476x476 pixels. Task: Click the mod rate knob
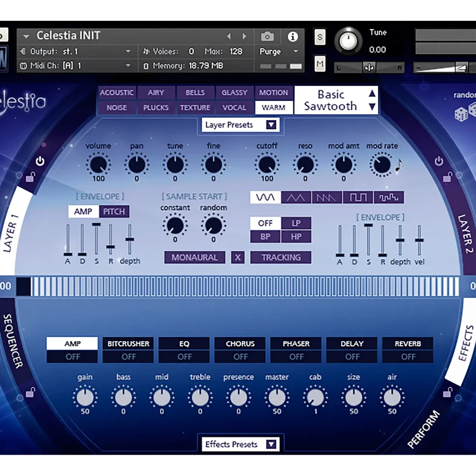(x=382, y=165)
